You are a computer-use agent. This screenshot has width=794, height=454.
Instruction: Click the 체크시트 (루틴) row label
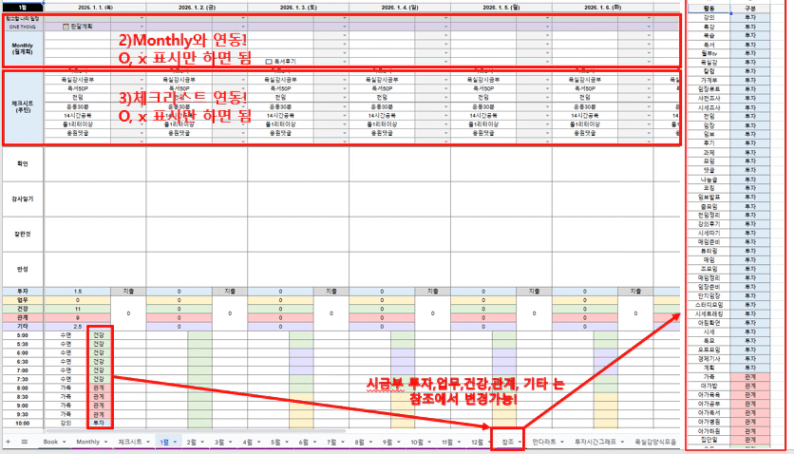[x=22, y=106]
